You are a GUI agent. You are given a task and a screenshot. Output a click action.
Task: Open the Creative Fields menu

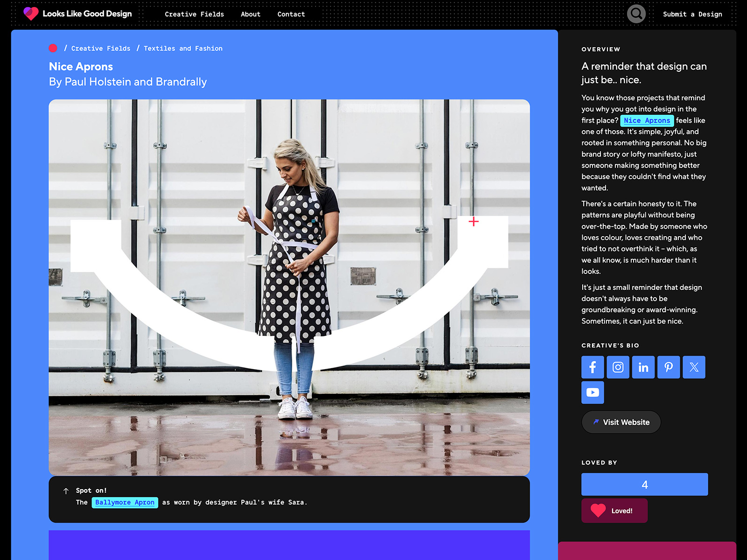point(194,14)
